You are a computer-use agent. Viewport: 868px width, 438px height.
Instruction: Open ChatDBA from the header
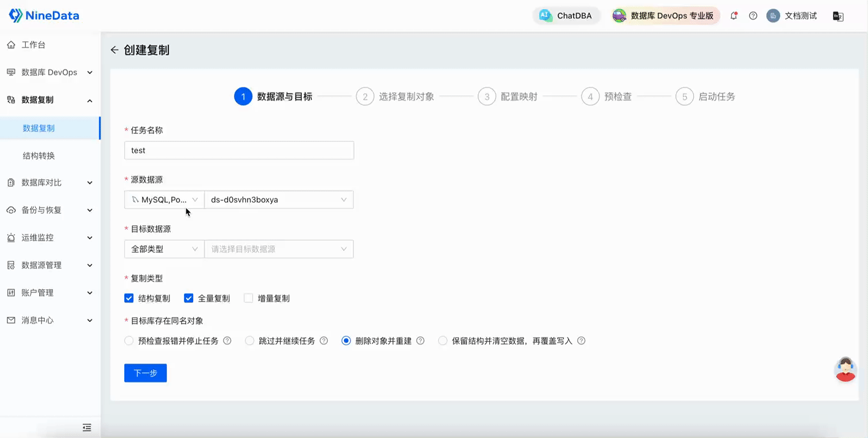[x=567, y=16]
